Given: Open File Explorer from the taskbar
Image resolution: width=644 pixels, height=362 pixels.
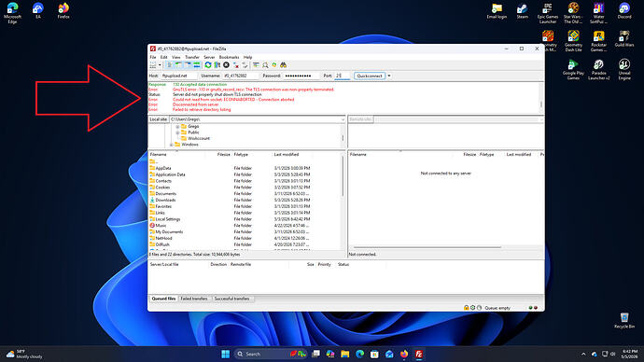Looking at the screenshot, I should pyautogui.click(x=345, y=354).
